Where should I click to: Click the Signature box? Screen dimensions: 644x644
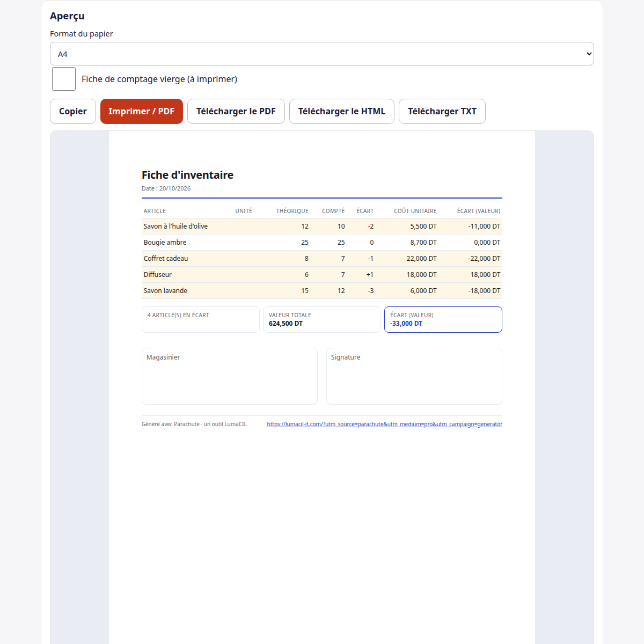[414, 376]
